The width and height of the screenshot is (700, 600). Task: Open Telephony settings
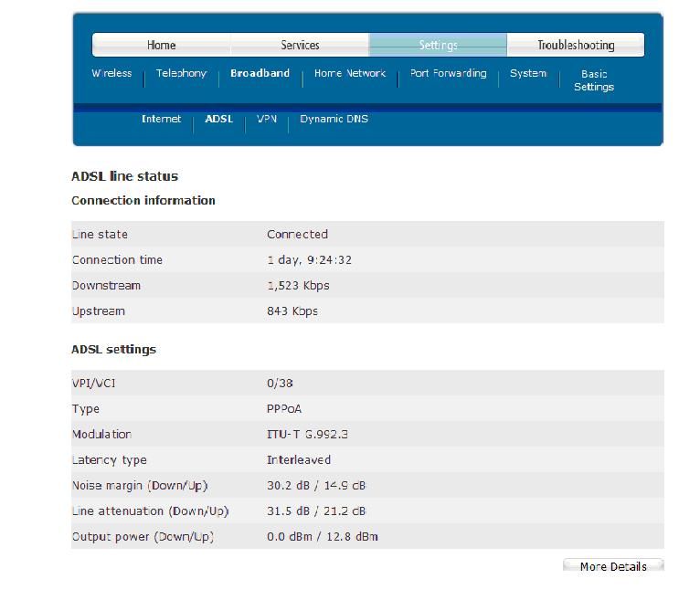click(x=181, y=73)
